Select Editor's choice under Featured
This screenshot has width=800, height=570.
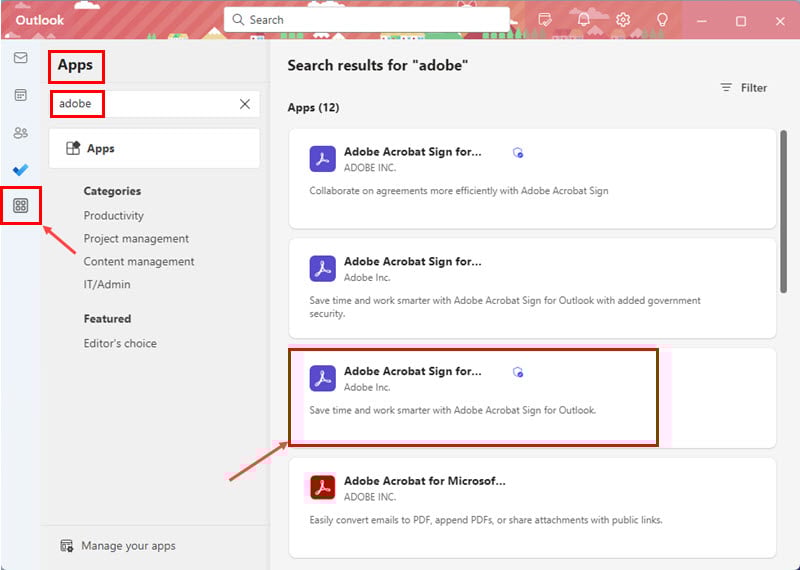click(120, 343)
